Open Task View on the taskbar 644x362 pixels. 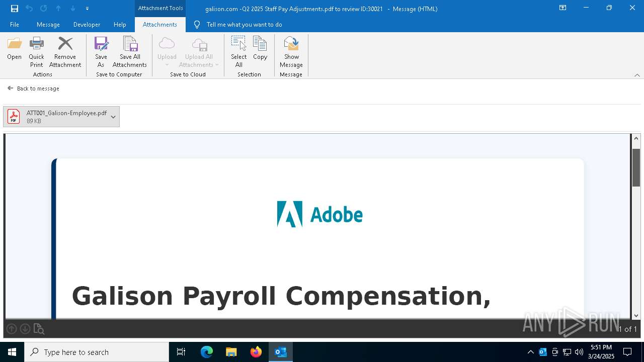[181, 352]
